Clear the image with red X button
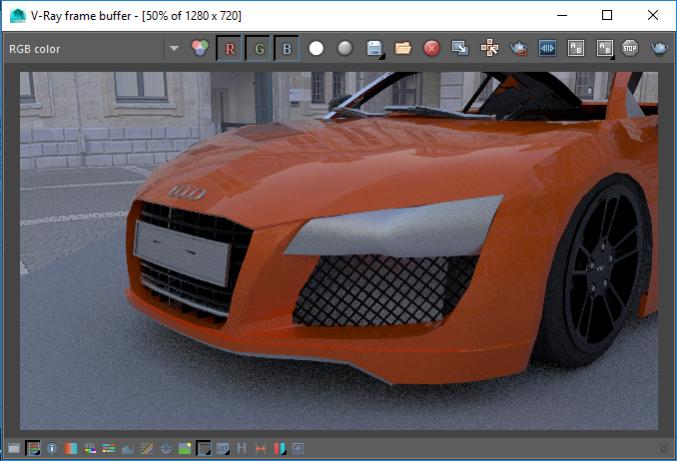 tap(431, 48)
